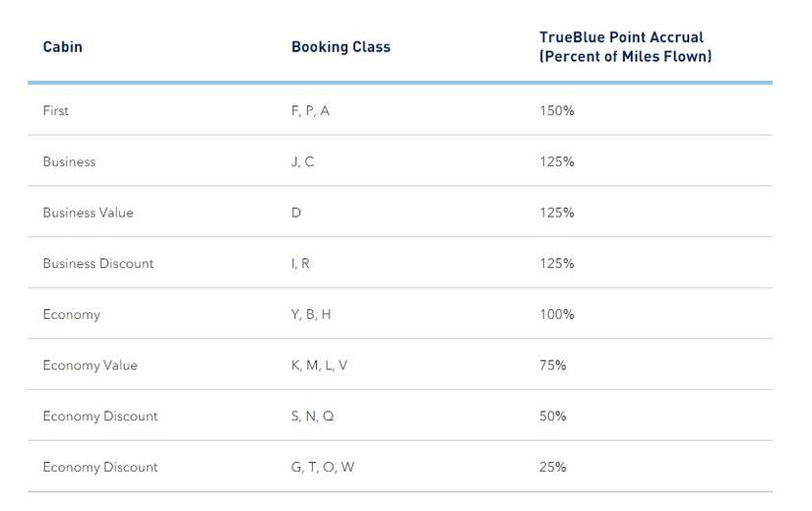Click the TrueBlue Point Accrual header
This screenshot has width=812, height=511.
click(x=625, y=47)
